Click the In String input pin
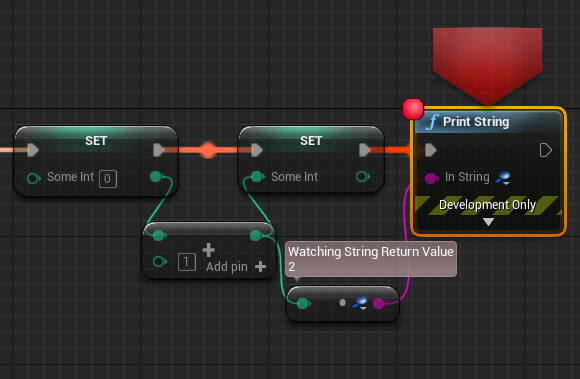The image size is (580, 379). pyautogui.click(x=431, y=178)
